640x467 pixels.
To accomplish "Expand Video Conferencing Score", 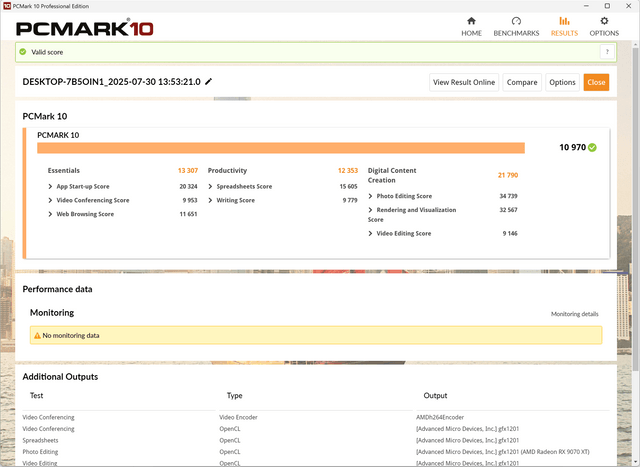I will coord(50,200).
